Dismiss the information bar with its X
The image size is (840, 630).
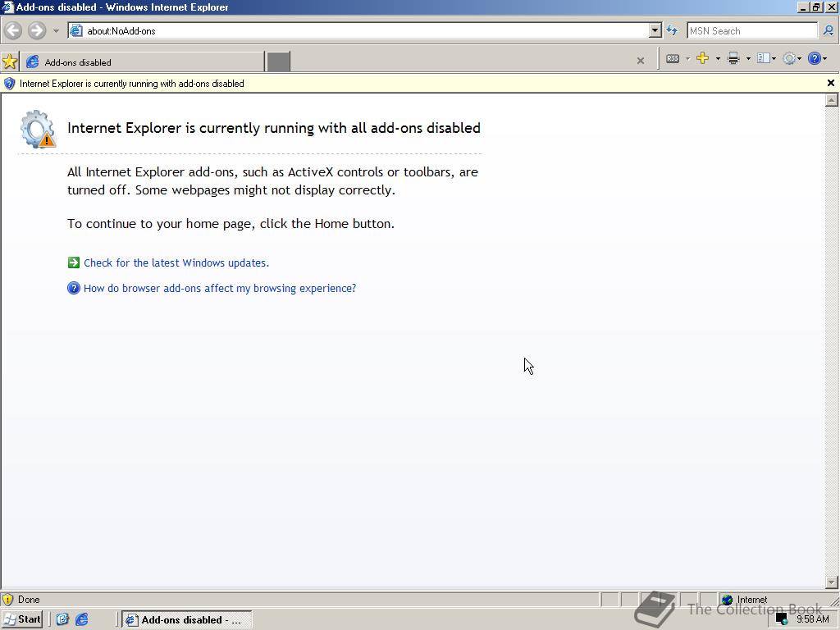pos(830,83)
